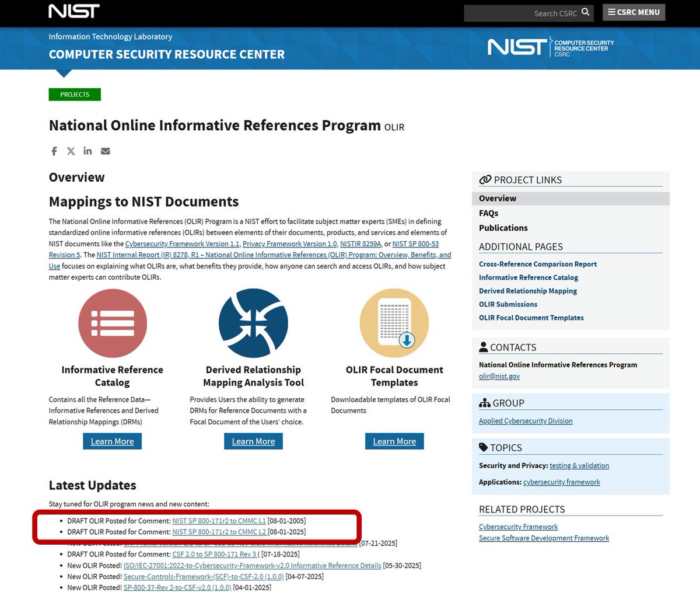
Task: Click the Contacts person icon
Action: point(483,347)
